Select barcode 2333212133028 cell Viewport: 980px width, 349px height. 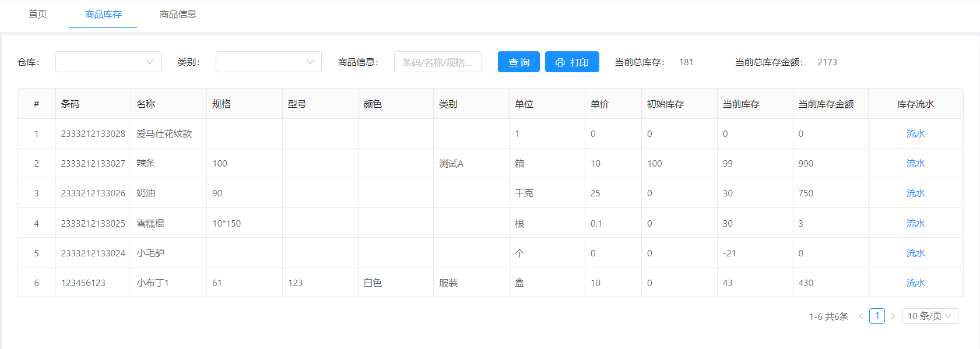[x=93, y=133]
